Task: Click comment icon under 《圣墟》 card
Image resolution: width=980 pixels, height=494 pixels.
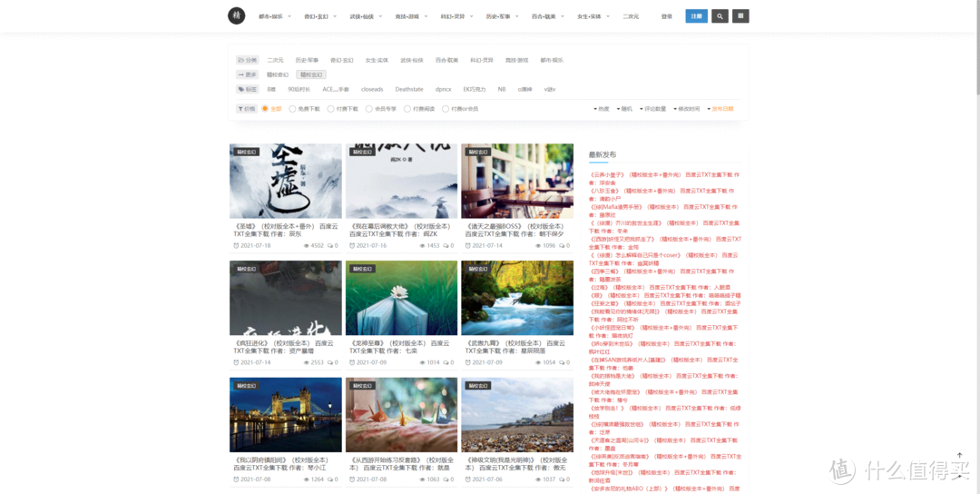Action: click(x=329, y=246)
